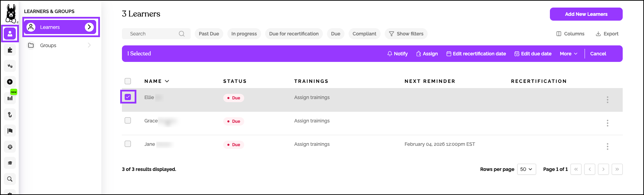644x195 pixels.
Task: Click the magnifier icon in the sidebar
Action: [x=10, y=179]
